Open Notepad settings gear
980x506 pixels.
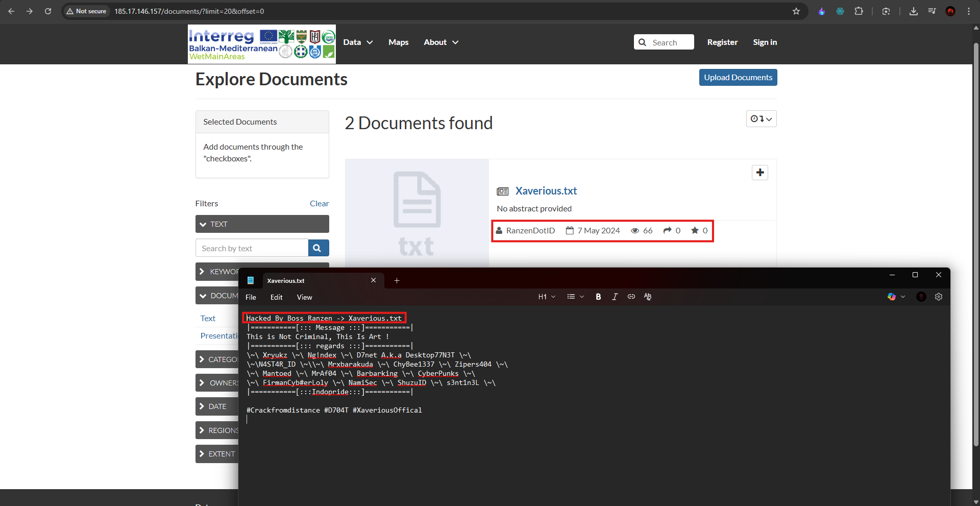click(939, 297)
